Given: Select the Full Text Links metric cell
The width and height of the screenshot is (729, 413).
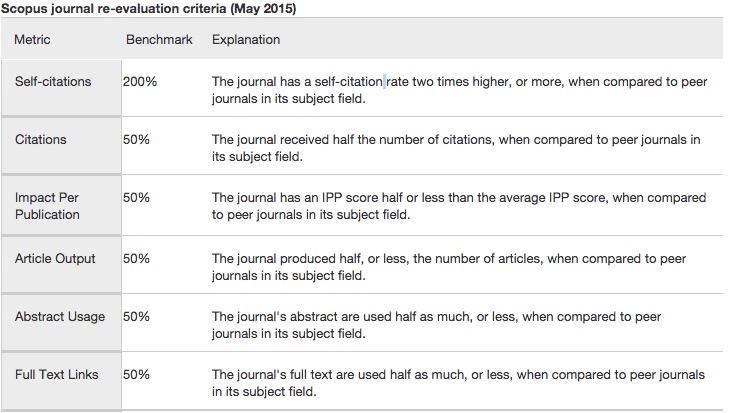Looking at the screenshot, I should (57, 375).
